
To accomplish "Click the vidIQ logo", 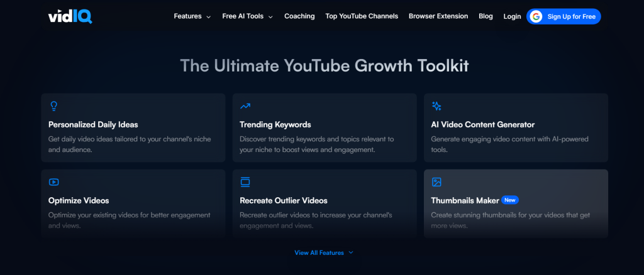I will (x=70, y=16).
